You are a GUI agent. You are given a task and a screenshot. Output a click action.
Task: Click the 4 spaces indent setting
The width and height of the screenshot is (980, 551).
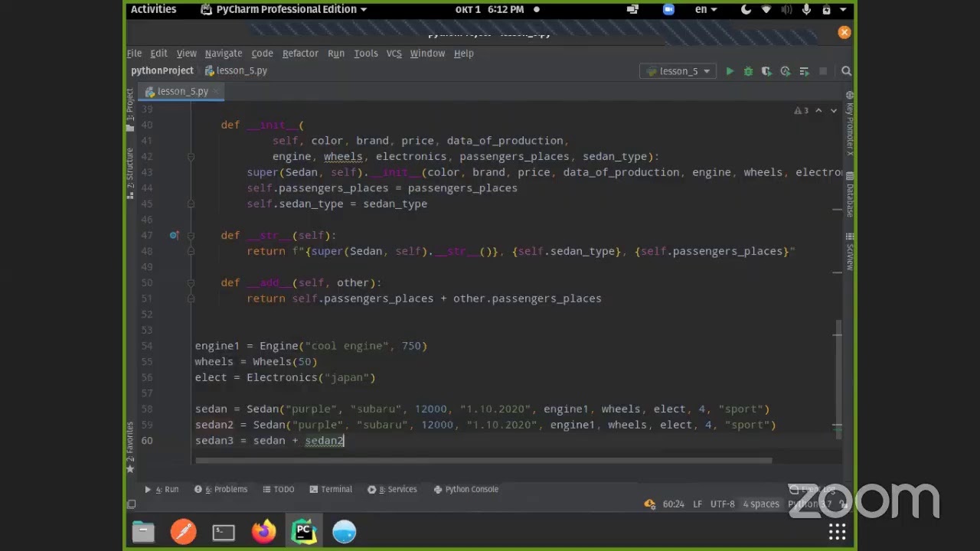point(761,504)
